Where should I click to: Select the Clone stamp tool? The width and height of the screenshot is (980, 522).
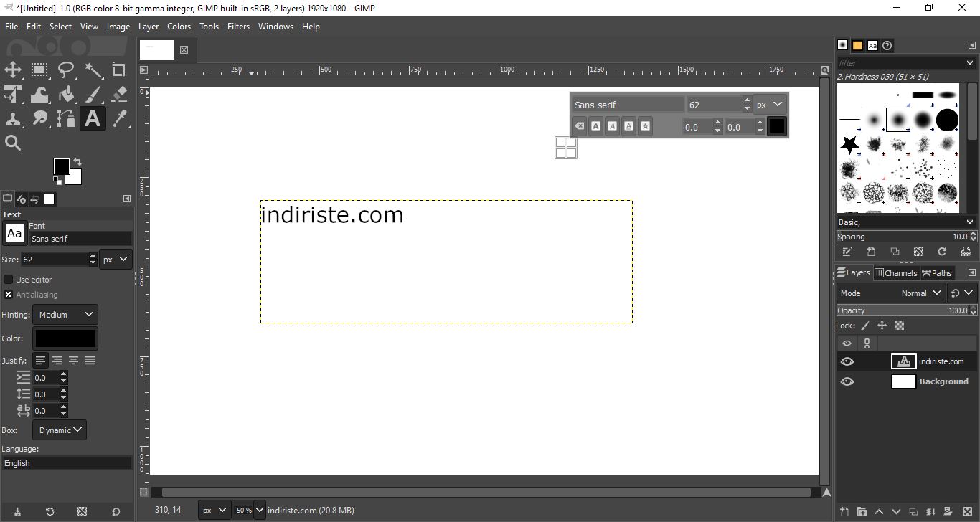pyautogui.click(x=13, y=118)
